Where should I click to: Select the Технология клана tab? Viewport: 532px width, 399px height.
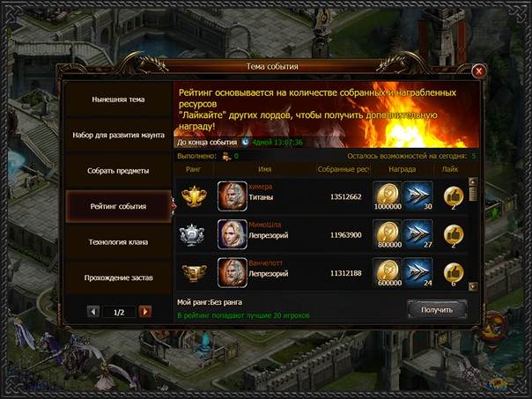(x=118, y=242)
